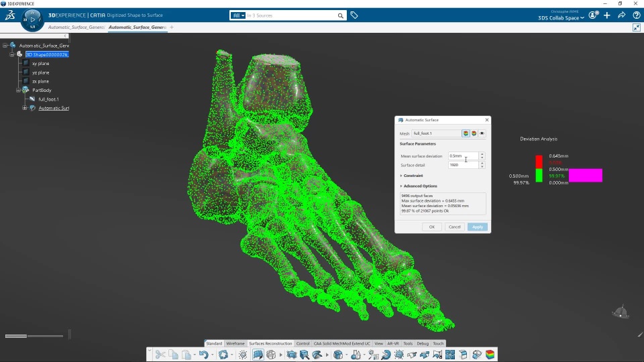Collapse the Automatic_Surface_Gene root tree node

tap(5, 46)
